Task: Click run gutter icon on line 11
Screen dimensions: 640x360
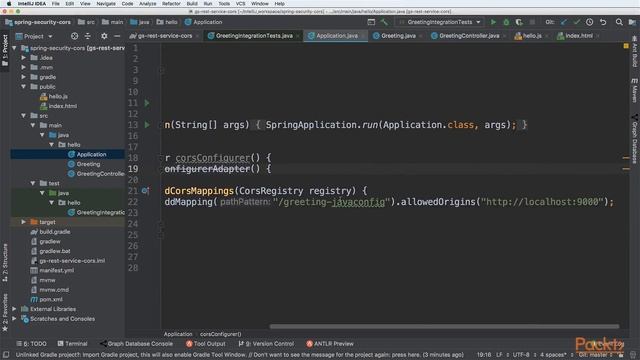Action: 147,103
